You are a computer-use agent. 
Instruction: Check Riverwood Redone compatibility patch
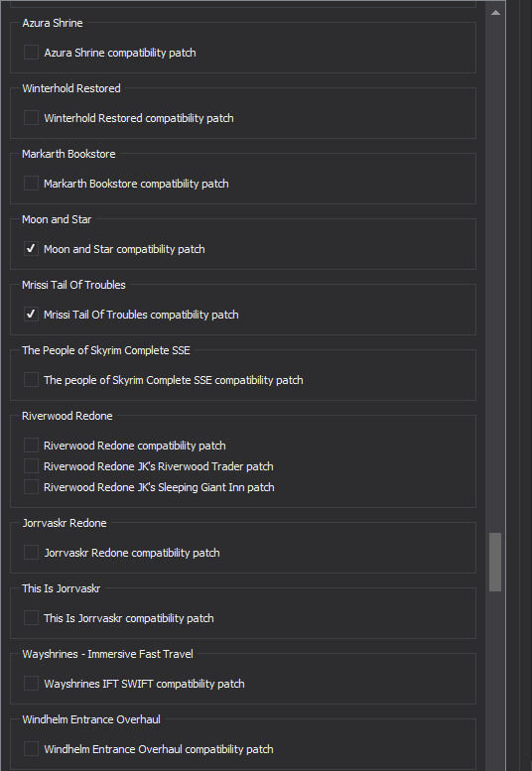click(x=31, y=445)
